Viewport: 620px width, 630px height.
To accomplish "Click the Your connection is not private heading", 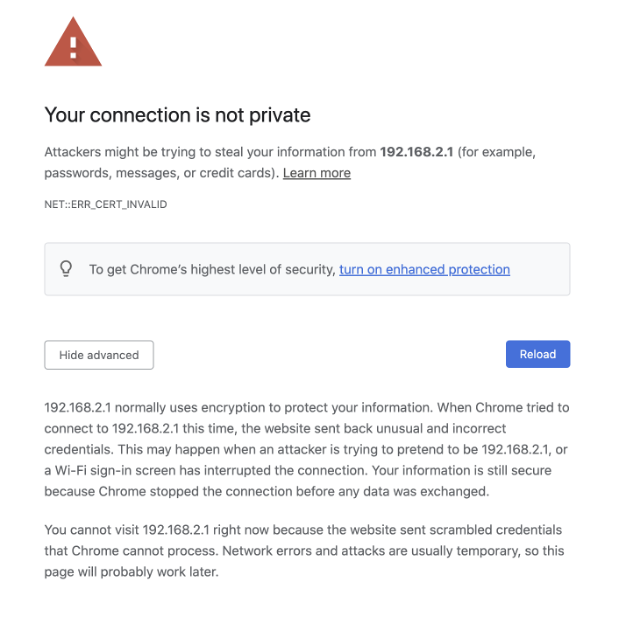I will [177, 115].
